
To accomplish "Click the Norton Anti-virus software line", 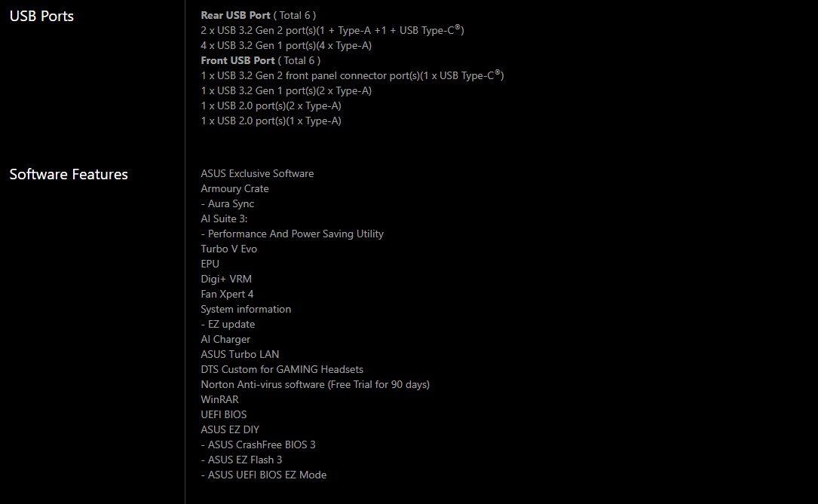I will tap(315, 384).
